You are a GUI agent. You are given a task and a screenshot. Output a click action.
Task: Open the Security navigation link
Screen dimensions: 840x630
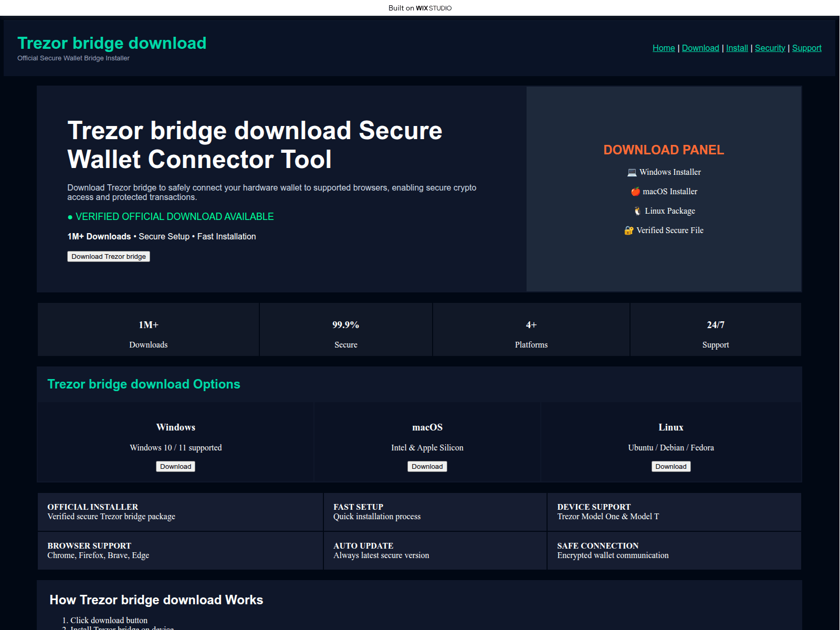(x=770, y=48)
